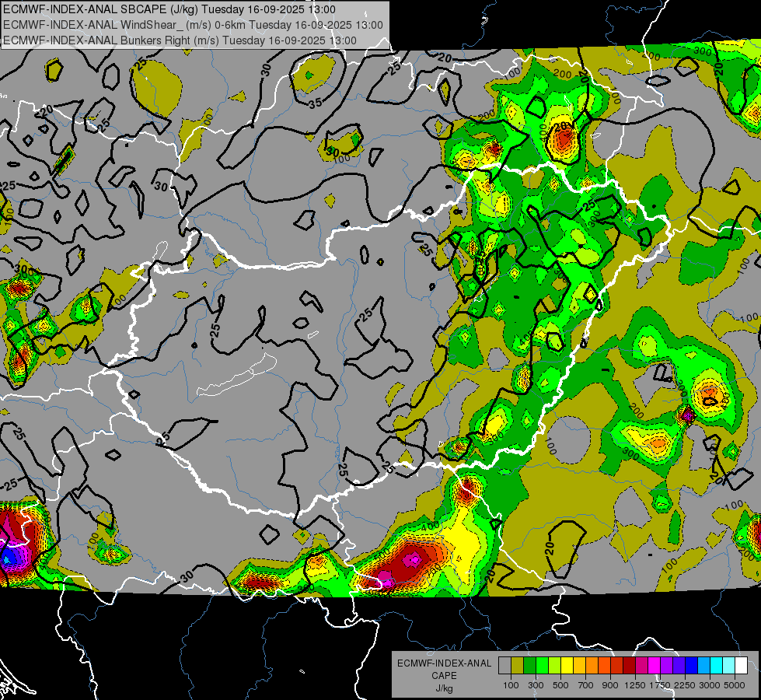Click the ECMWF-INDEX-ANAL legend heading
761x700 pixels.
point(444,663)
